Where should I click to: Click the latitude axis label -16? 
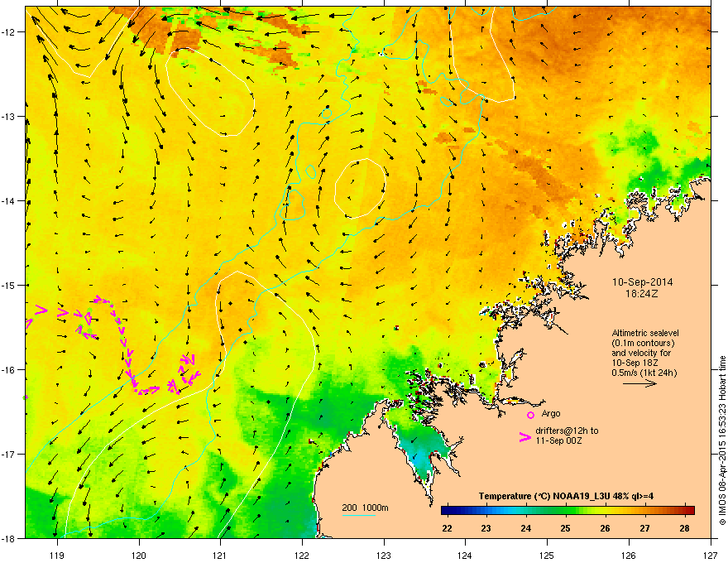point(8,369)
